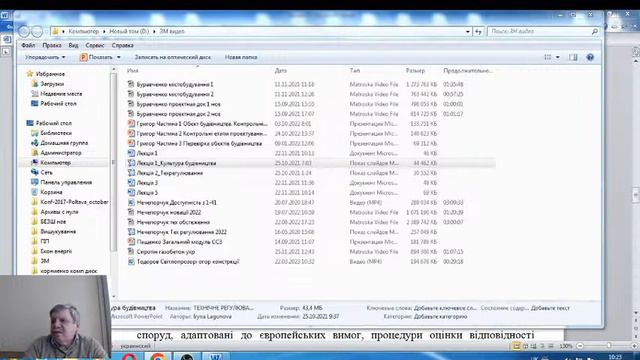Sort files by the Дата column header
The image size is (640, 360).
pos(280,71)
